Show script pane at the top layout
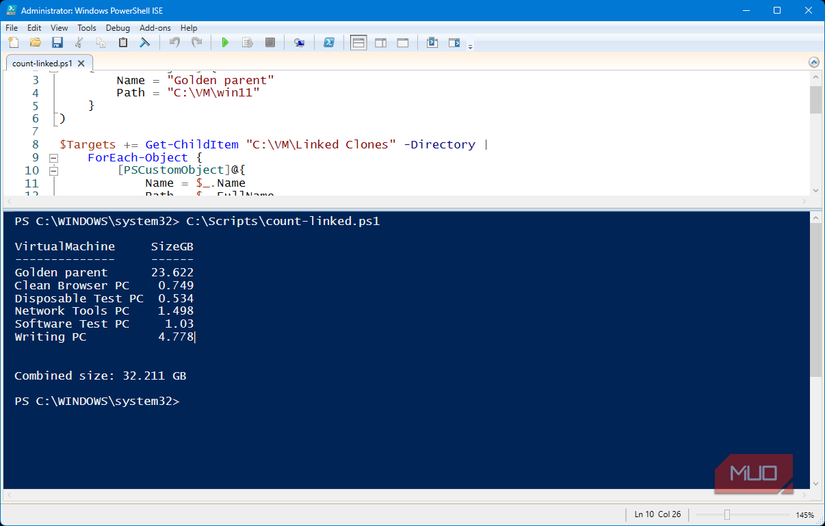Screen dimensions: 825x526 click(358, 43)
